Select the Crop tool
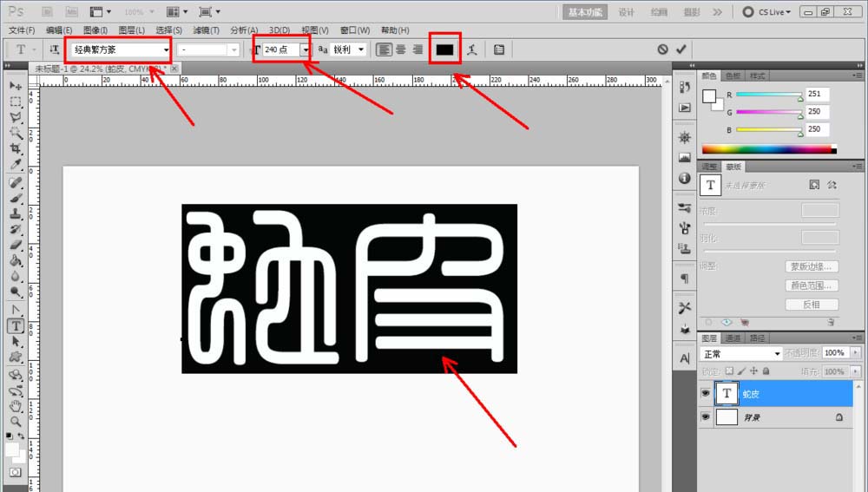This screenshot has height=492, width=868. (x=16, y=149)
